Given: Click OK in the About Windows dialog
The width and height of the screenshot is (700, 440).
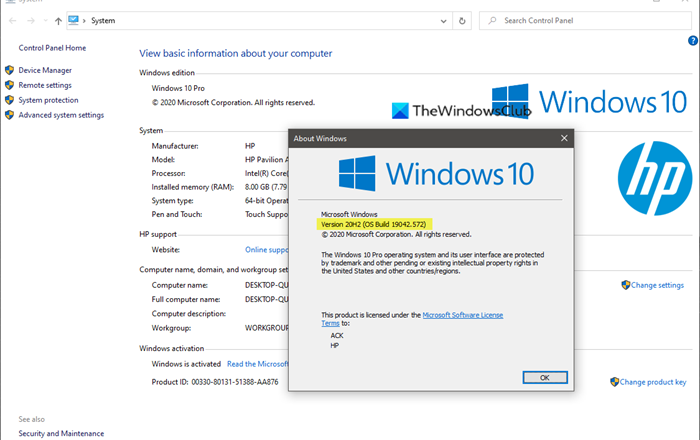Looking at the screenshot, I should point(545,378).
